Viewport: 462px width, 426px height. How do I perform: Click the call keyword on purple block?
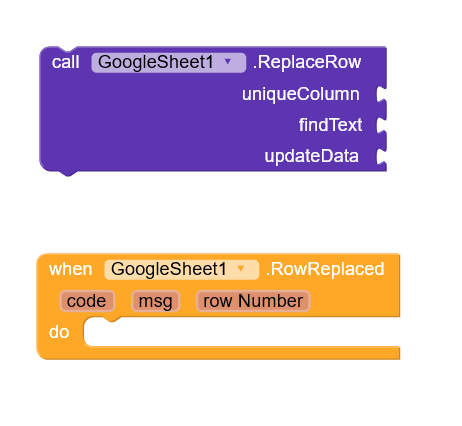(x=66, y=62)
